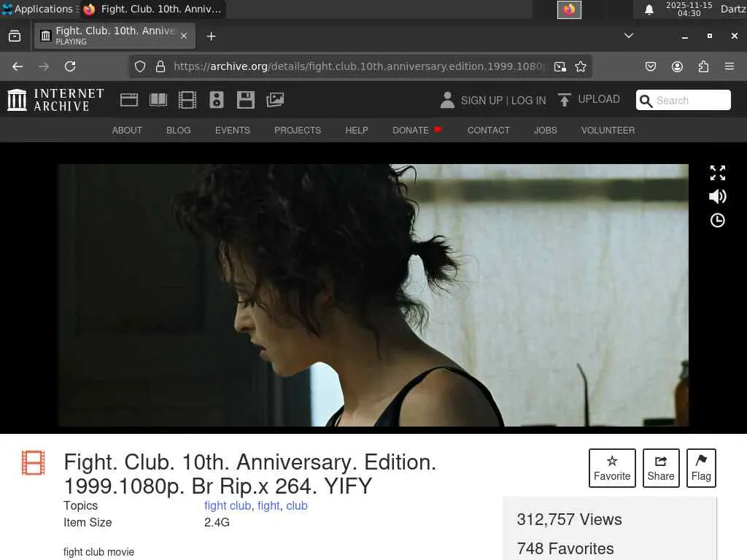
Task: Open the PROJECTS menu item
Action: pyautogui.click(x=298, y=130)
